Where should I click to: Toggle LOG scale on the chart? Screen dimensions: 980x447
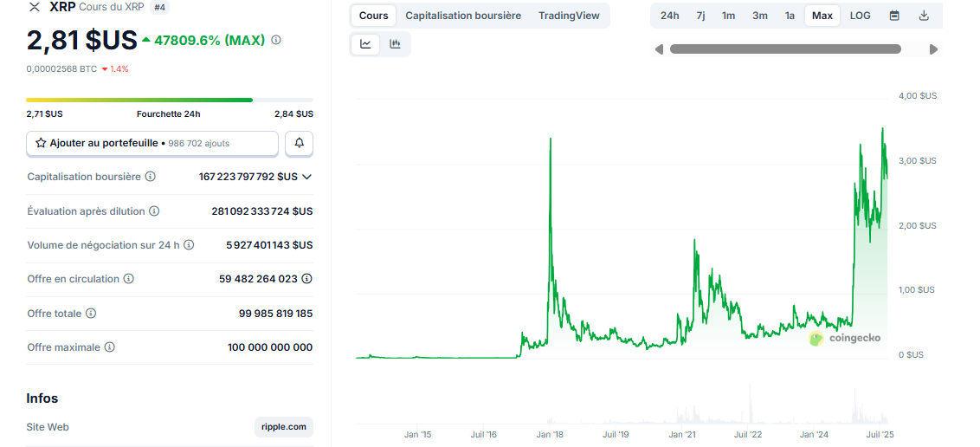[860, 16]
